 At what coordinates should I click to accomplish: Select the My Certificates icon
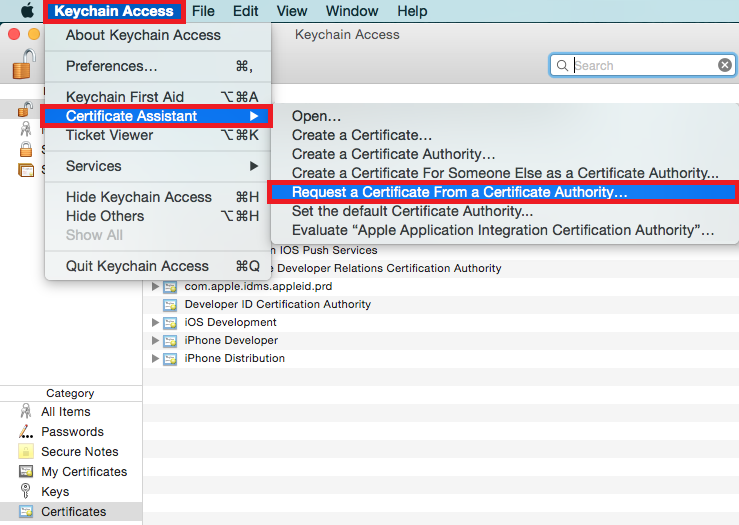[x=25, y=471]
